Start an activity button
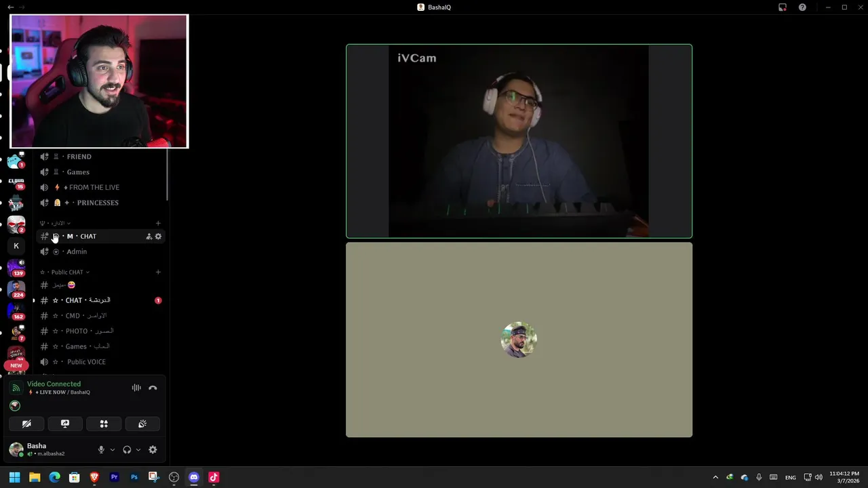Screen dimensions: 868x488 104,424
